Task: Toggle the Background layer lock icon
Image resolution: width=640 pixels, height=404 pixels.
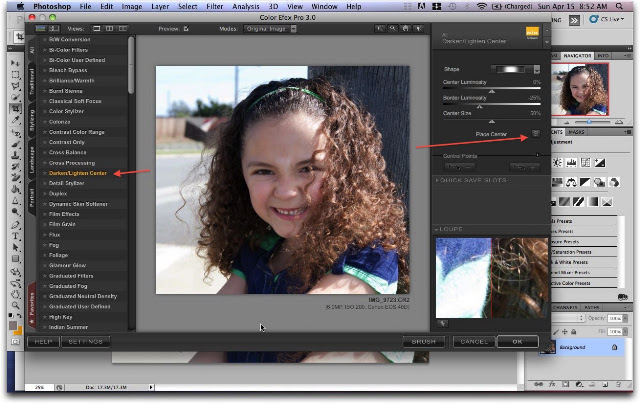Action: coord(614,347)
